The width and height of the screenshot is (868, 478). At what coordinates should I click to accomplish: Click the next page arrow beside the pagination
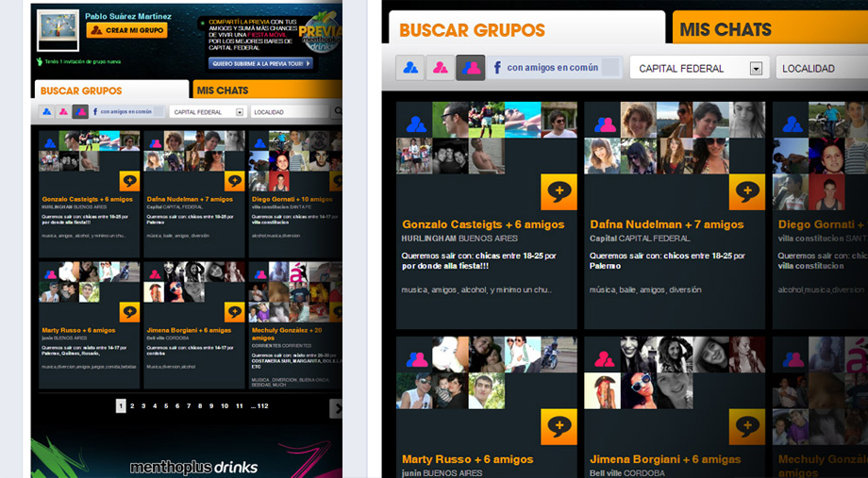click(337, 408)
